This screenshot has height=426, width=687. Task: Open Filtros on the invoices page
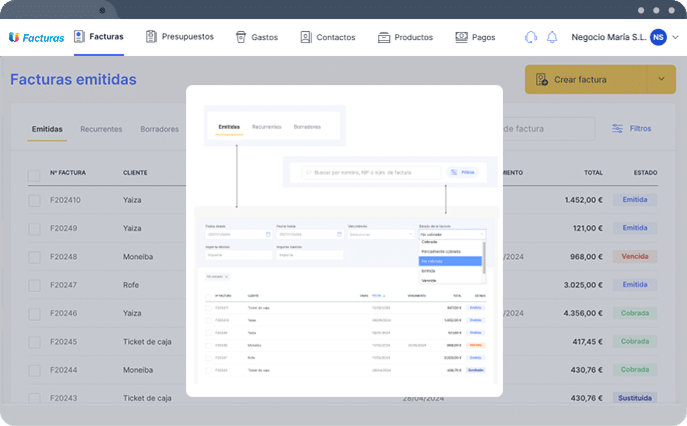631,128
